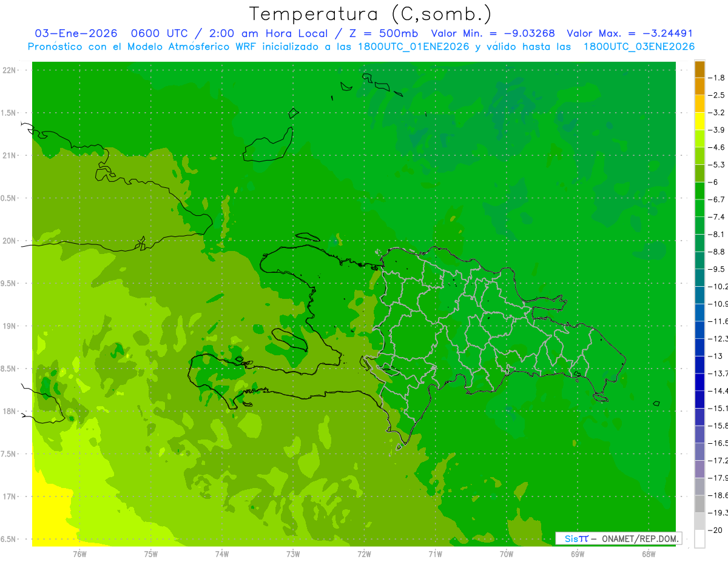728x562 pixels.
Task: Click the -15.8 legend value
Action: click(x=718, y=426)
